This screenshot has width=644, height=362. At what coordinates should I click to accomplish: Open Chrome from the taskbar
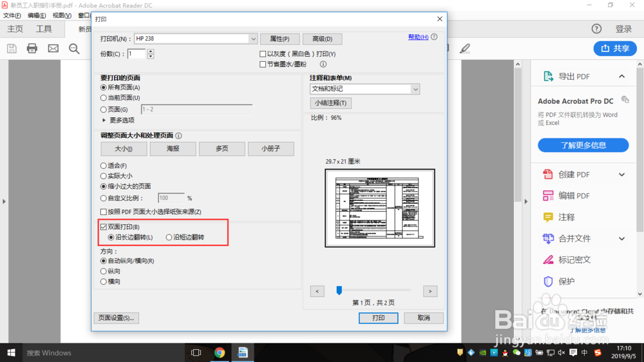click(x=220, y=352)
